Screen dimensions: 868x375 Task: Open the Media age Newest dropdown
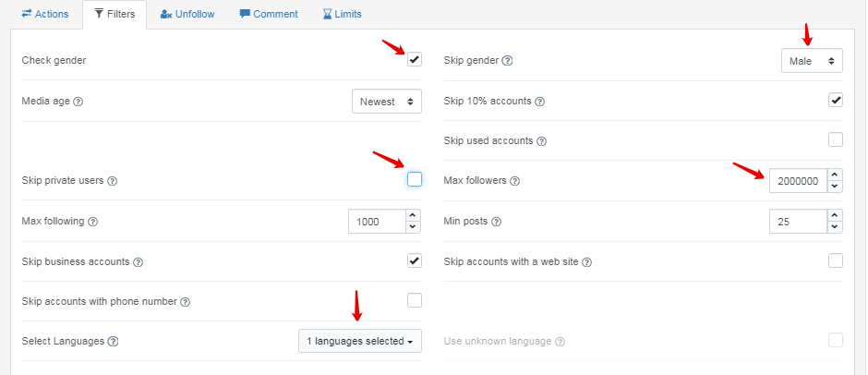pos(387,101)
